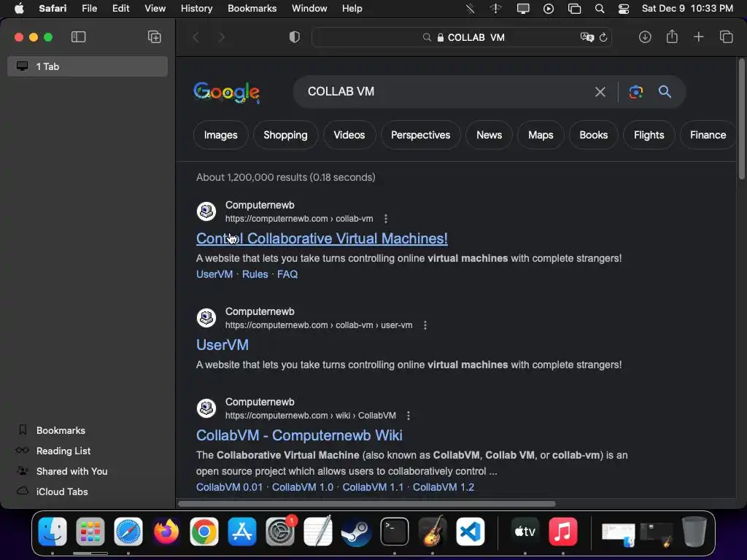Image resolution: width=747 pixels, height=560 pixels.
Task: Show downloads with the download icon
Action: 645,36
